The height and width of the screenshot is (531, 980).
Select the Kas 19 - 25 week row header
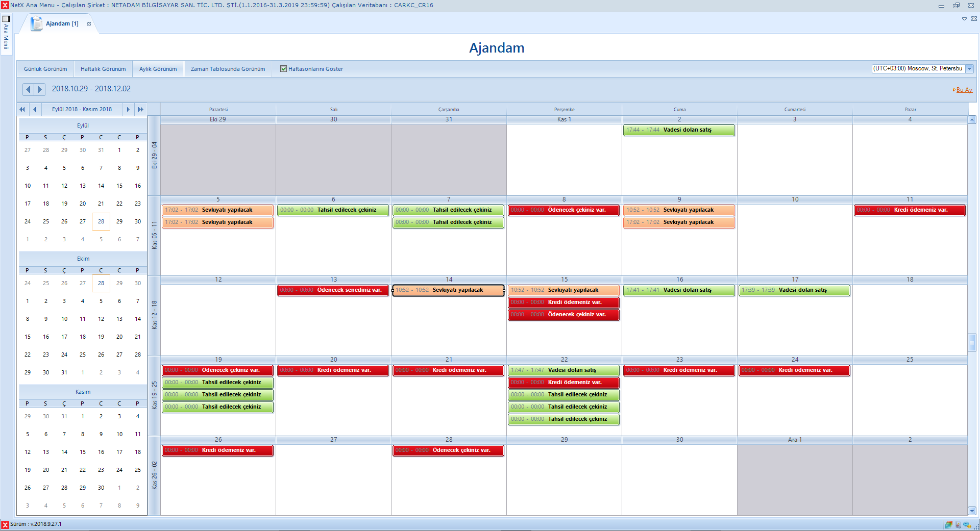pos(154,395)
